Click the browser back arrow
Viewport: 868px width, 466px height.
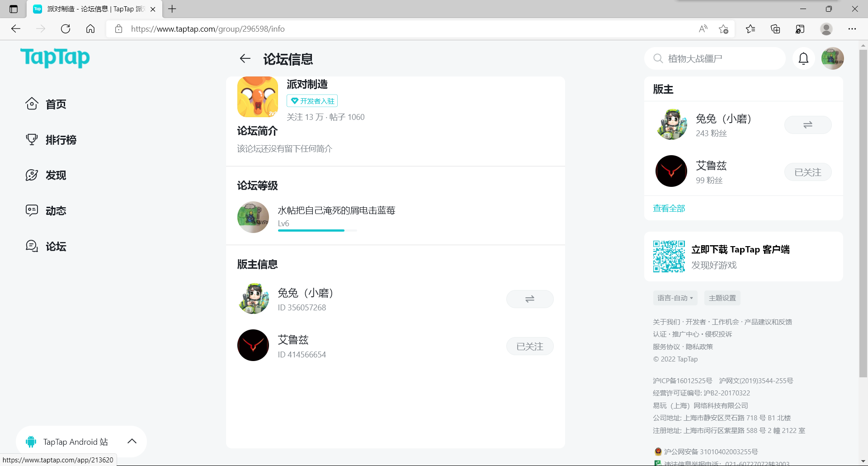click(16, 29)
